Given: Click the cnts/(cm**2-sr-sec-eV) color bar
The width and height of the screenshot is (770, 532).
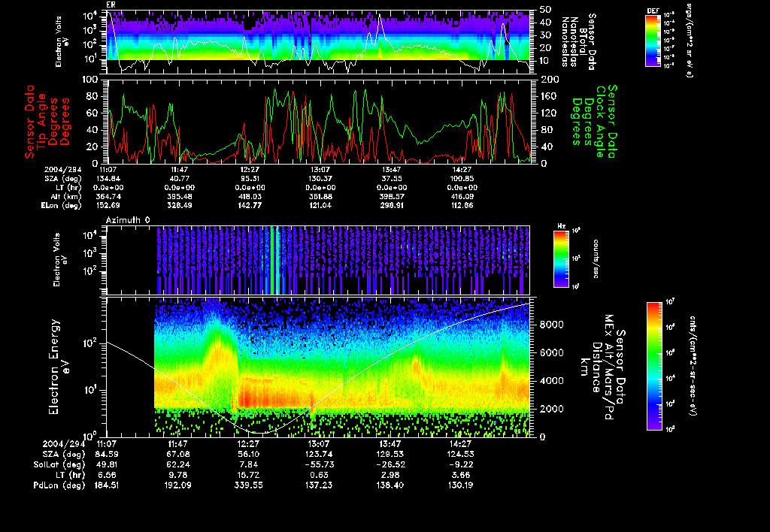Looking at the screenshot, I should click(x=653, y=366).
